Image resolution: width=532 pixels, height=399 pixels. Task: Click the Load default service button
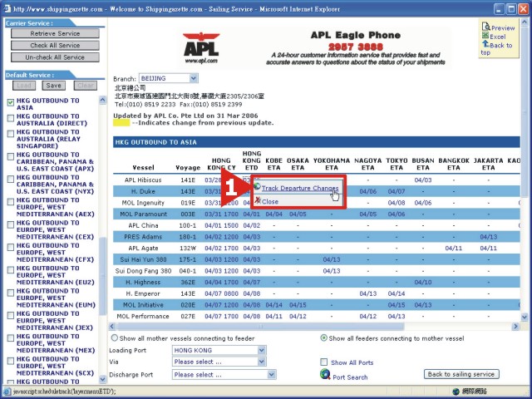coord(24,86)
